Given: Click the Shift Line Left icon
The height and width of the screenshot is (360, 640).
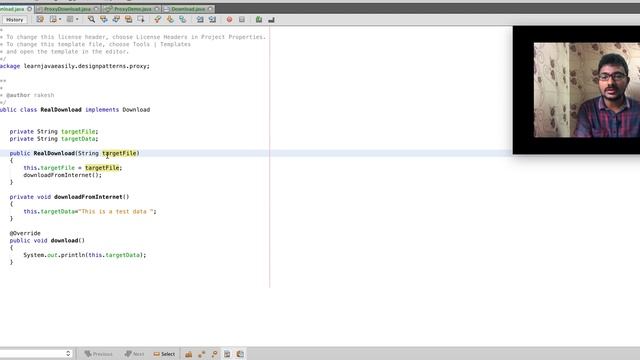Looking at the screenshot, I should click(x=200, y=20).
